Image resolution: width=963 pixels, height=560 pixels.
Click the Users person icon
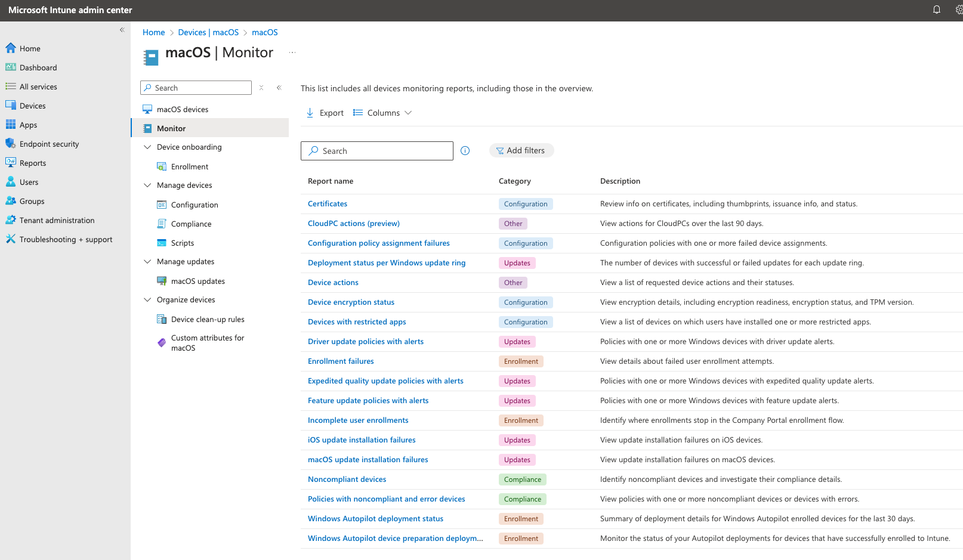(x=11, y=182)
